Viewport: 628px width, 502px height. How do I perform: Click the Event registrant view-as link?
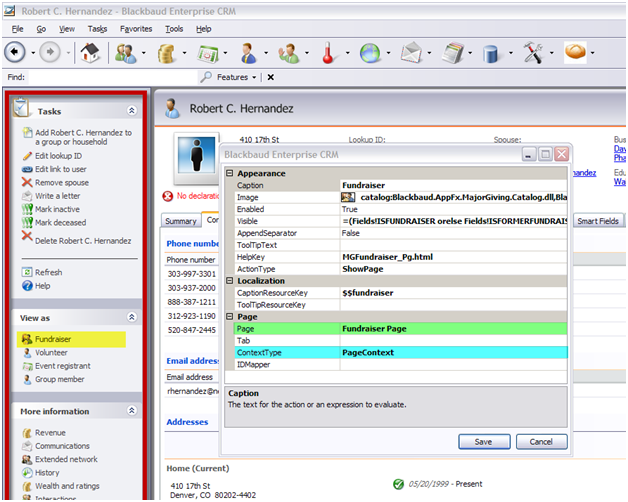coord(63,366)
